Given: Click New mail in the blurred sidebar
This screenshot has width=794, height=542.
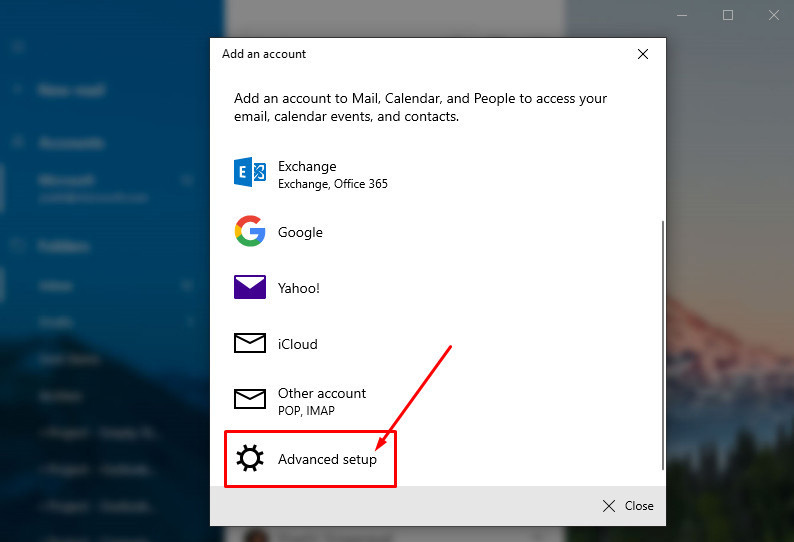Looking at the screenshot, I should (x=70, y=90).
